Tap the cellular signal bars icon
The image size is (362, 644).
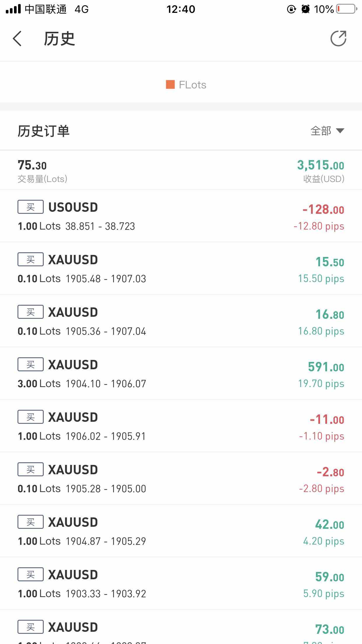(13, 9)
